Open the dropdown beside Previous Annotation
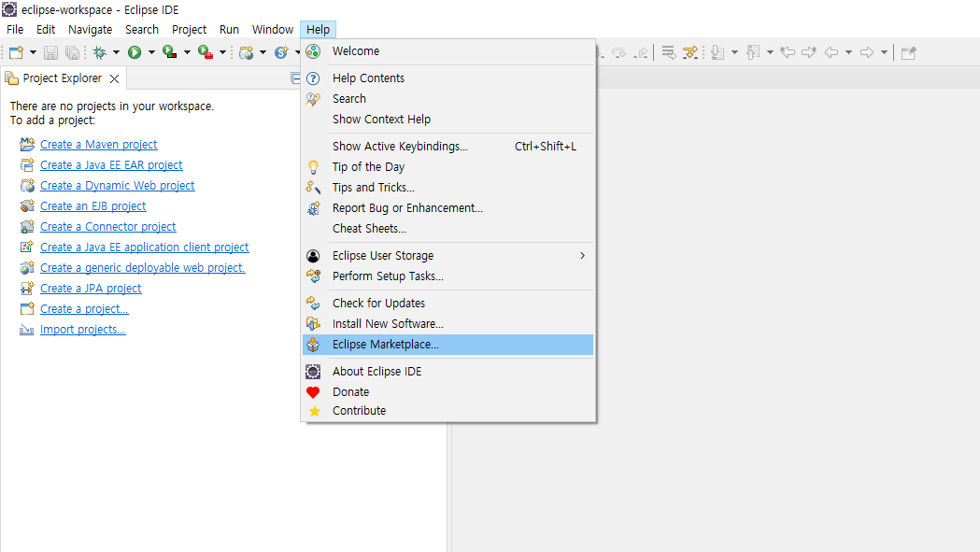The width and height of the screenshot is (980, 552). tap(770, 52)
